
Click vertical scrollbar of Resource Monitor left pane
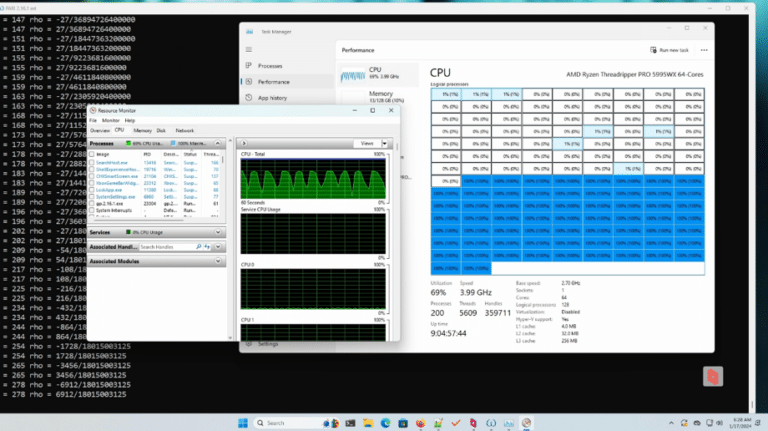pyautogui.click(x=230, y=239)
